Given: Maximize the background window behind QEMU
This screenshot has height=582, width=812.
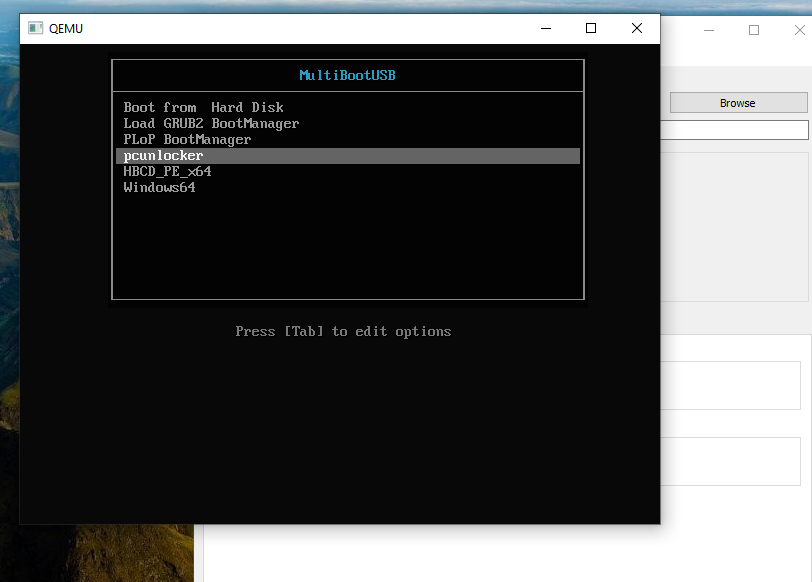Looking at the screenshot, I should tap(754, 31).
